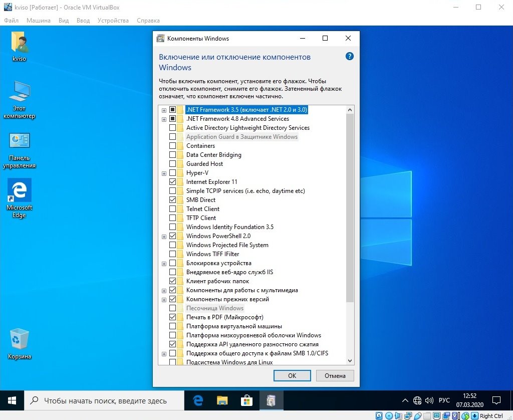
Task: Open the Устройства menu
Action: (x=113, y=20)
